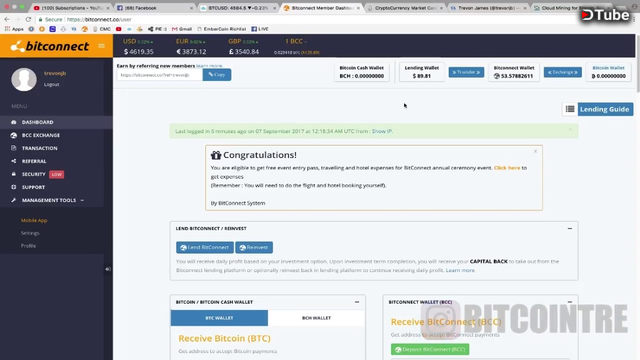Click the USD price $ 4619.35
This screenshot has width=640, height=360.
(139, 52)
